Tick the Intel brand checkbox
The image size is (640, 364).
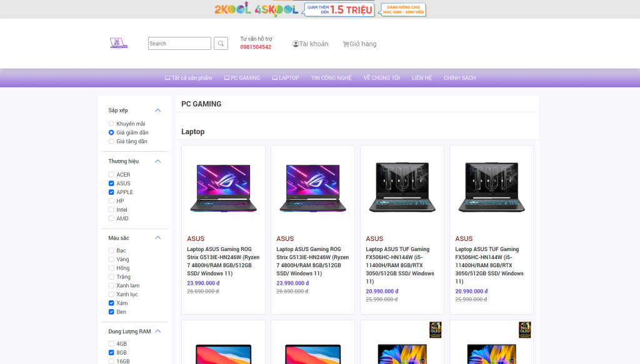[x=111, y=210]
